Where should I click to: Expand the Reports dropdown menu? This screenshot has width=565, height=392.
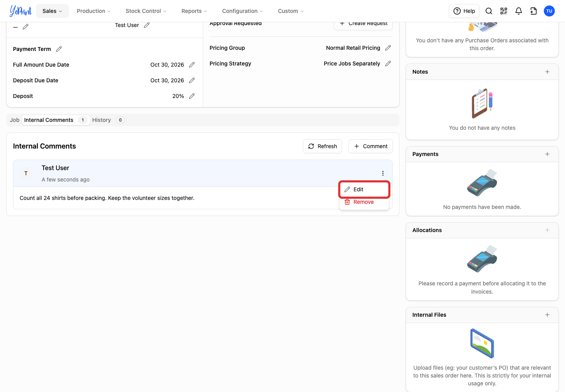click(x=194, y=11)
